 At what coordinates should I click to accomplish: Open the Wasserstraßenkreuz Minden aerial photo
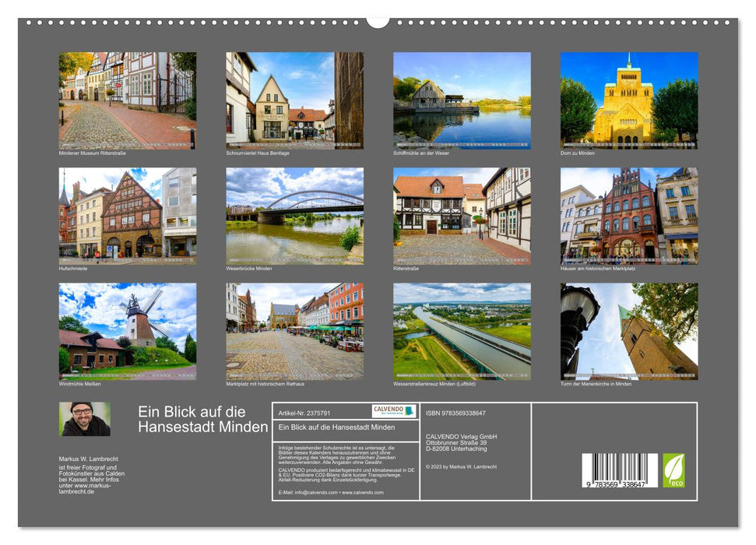coord(462,332)
